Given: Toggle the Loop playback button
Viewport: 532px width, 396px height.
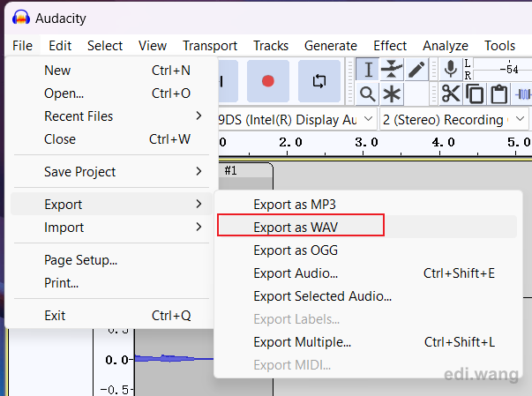Looking at the screenshot, I should (x=319, y=81).
